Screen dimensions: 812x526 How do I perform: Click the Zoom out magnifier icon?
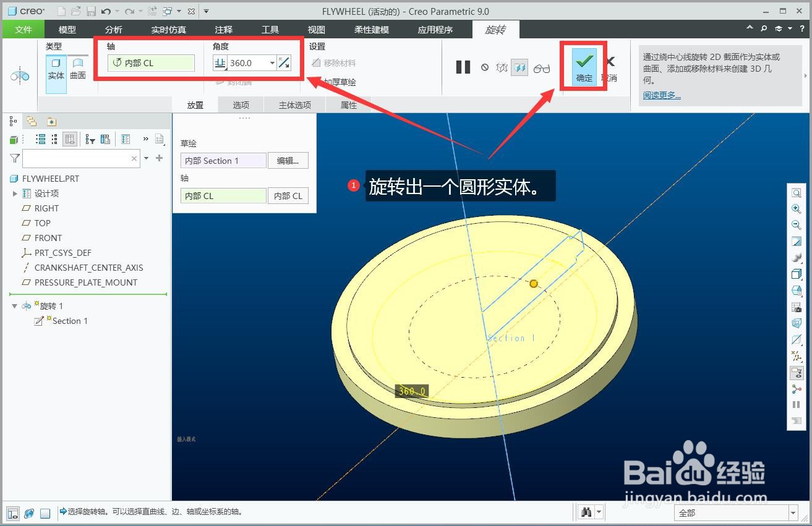(797, 226)
